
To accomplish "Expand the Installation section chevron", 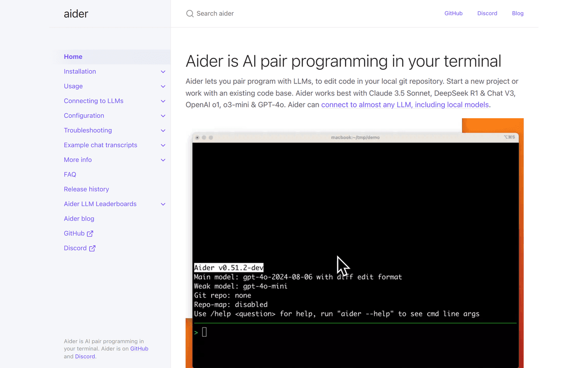I will click(163, 72).
